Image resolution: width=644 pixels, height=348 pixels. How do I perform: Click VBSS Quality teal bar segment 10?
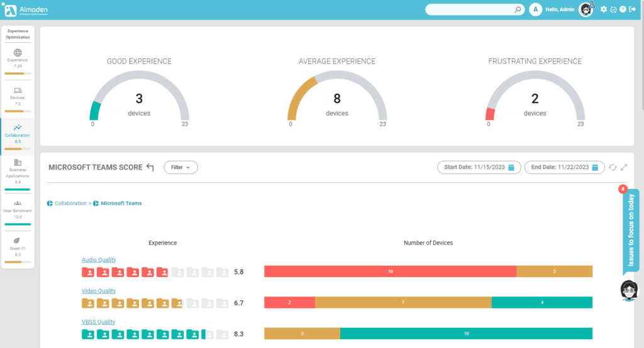[x=466, y=334]
